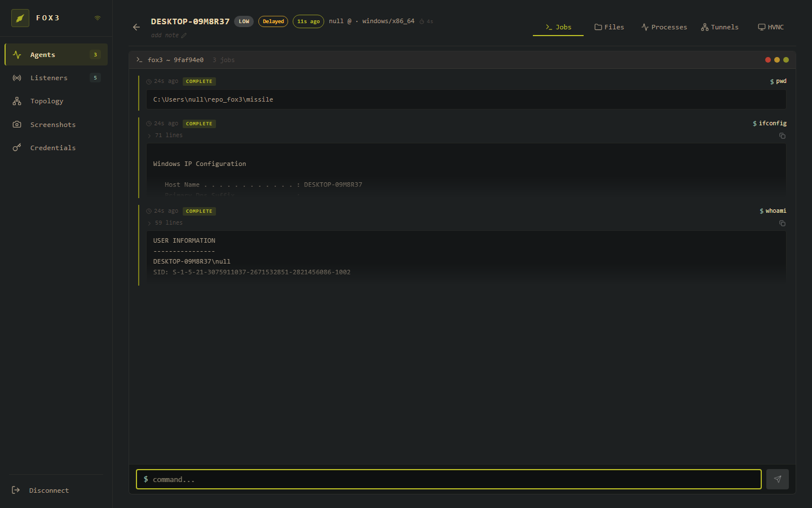This screenshot has height=508, width=812.
Task: Click the COMPLETE badge of pwd job
Action: click(199, 81)
